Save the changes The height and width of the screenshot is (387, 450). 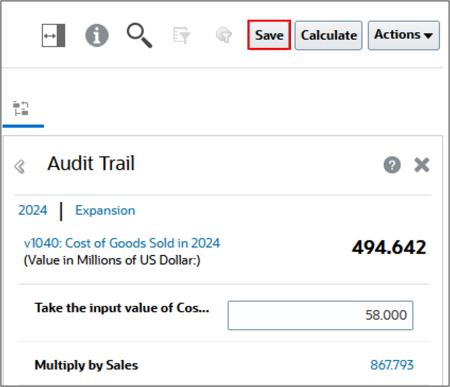[x=269, y=35]
